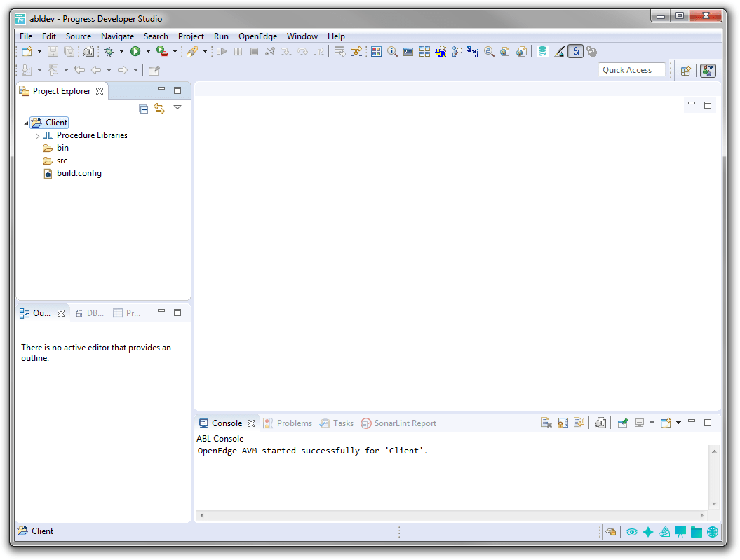
Task: Open the Display Selected Console dropdown
Action: (x=652, y=423)
